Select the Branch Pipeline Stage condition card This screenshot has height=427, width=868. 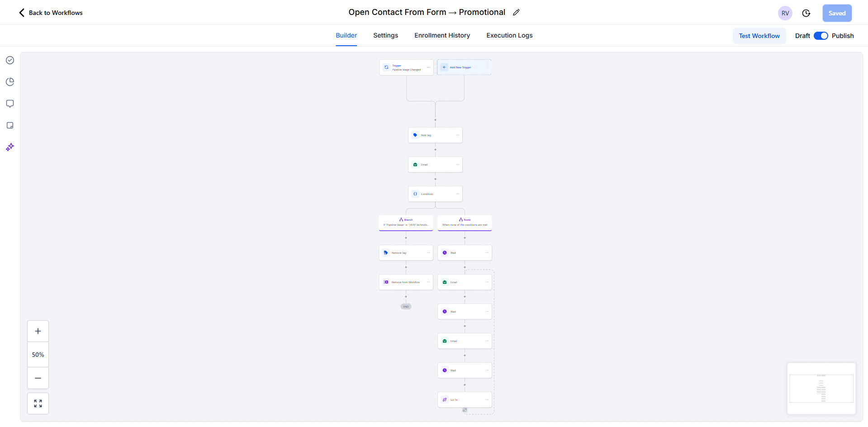406,223
